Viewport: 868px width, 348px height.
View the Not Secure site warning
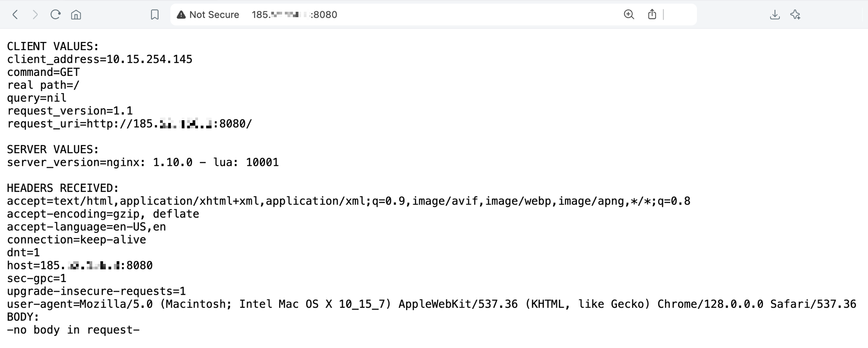(208, 15)
